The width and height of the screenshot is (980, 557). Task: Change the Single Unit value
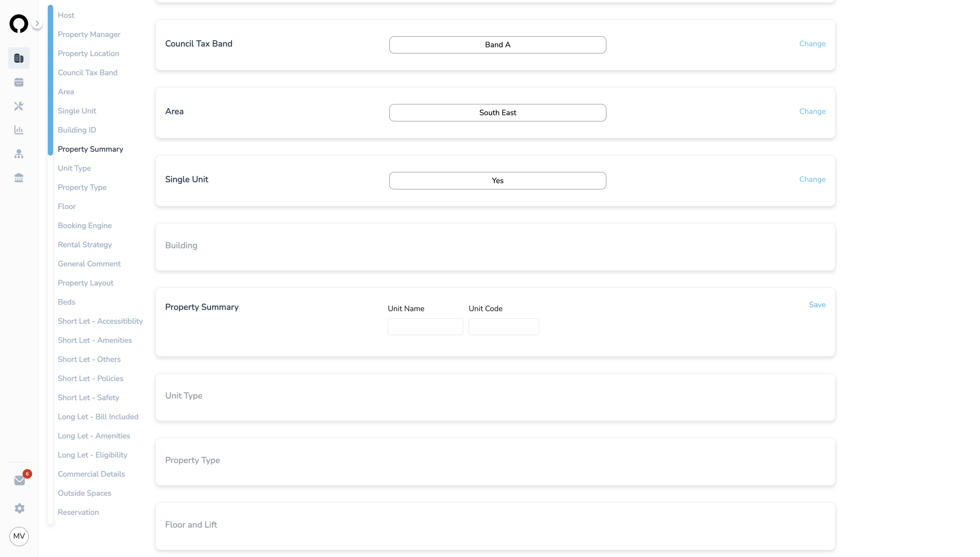point(812,179)
